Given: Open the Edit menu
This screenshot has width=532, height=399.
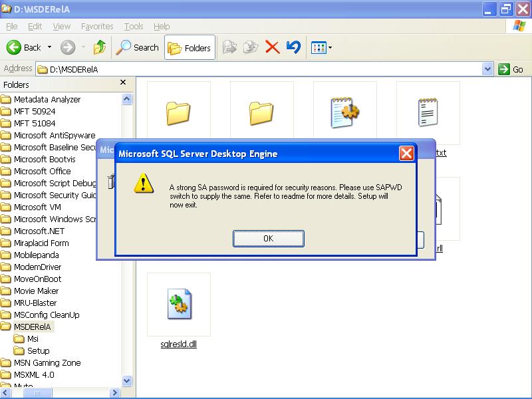Looking at the screenshot, I should [35, 27].
